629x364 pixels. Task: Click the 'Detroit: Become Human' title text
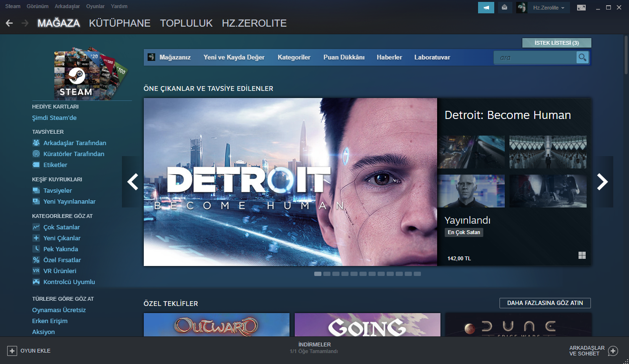(x=508, y=115)
